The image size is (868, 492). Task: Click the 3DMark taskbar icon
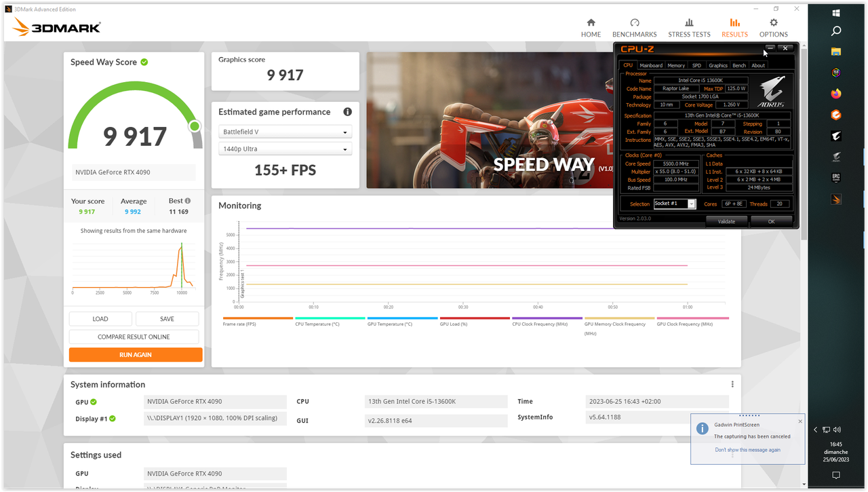coord(836,200)
